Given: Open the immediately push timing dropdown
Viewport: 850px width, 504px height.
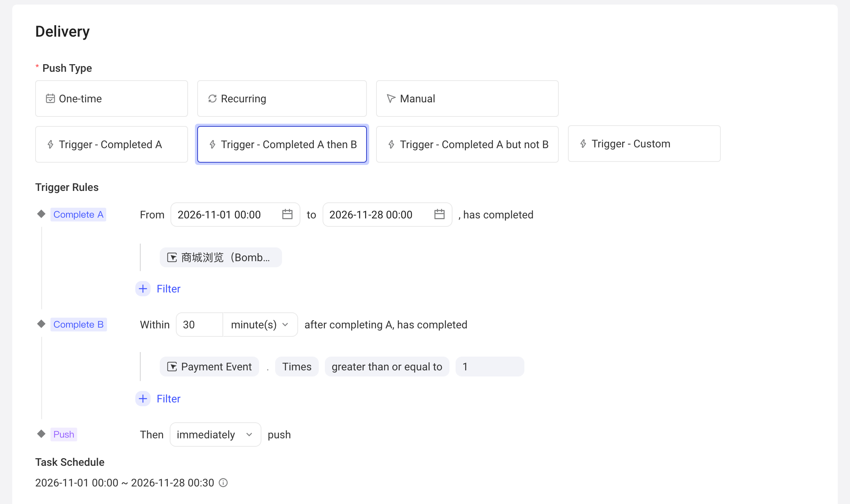Looking at the screenshot, I should pyautogui.click(x=216, y=435).
